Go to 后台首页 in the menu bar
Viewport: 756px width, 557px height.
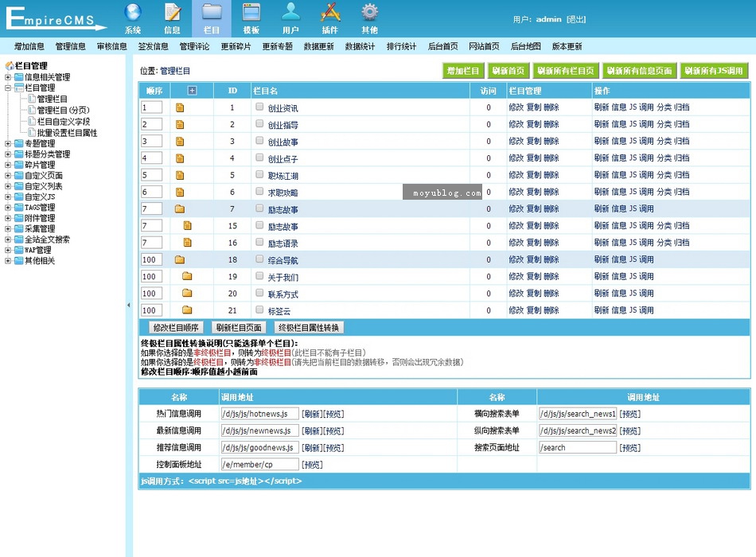coord(442,46)
